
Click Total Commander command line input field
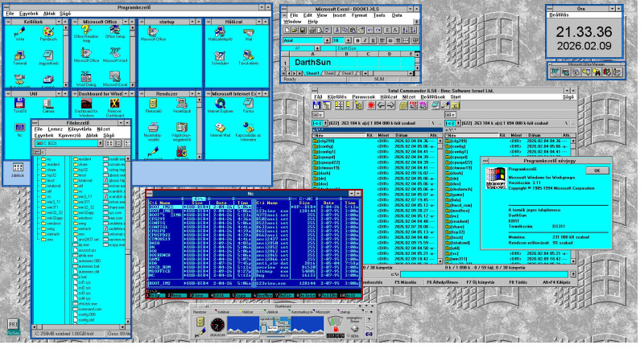[x=485, y=274]
